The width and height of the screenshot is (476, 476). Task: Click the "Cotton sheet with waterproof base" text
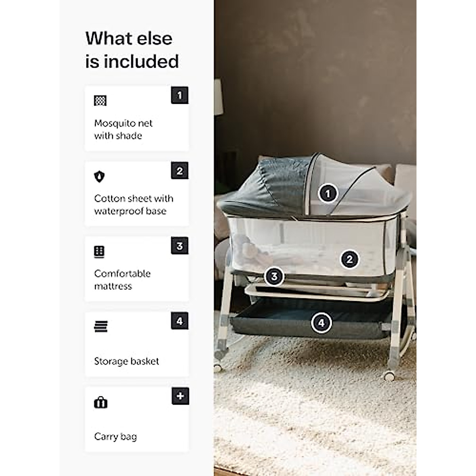pos(134,205)
